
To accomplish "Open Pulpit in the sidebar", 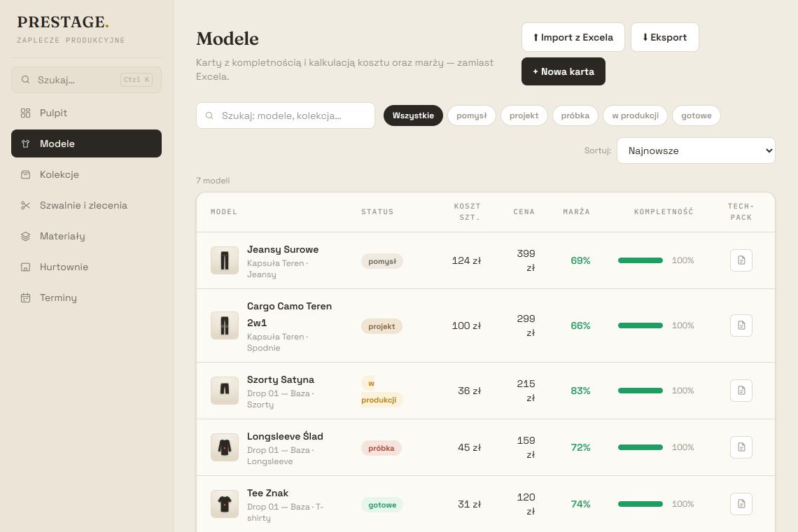I will 87,113.
